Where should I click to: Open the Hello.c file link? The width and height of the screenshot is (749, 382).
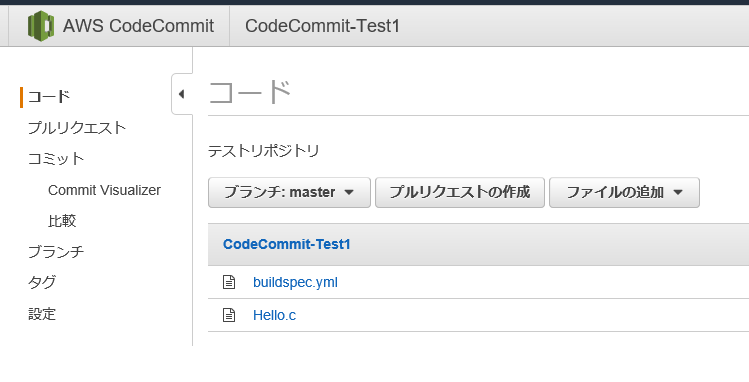coord(274,315)
